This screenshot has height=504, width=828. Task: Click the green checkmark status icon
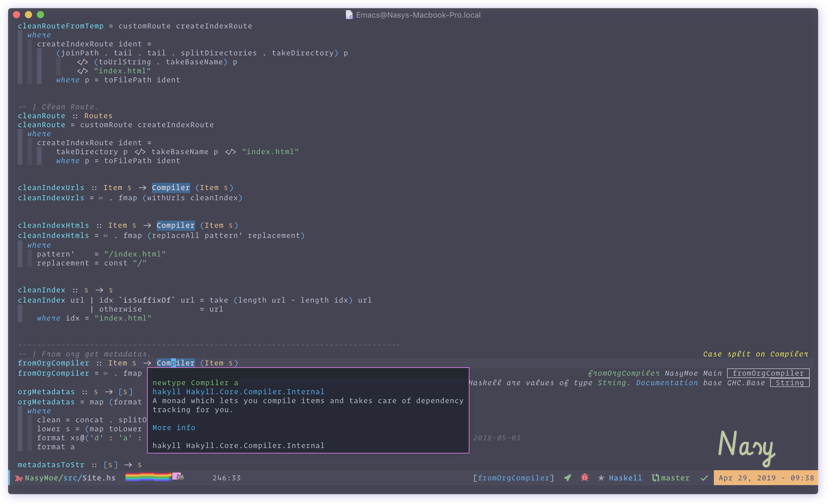pos(704,477)
